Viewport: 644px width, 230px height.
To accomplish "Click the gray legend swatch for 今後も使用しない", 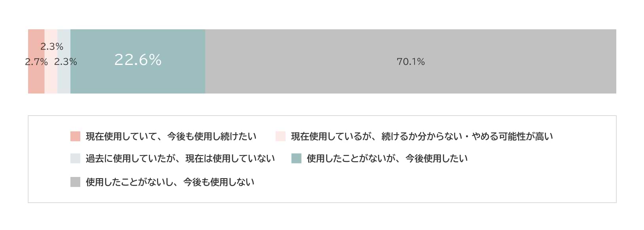I will pyautogui.click(x=75, y=182).
